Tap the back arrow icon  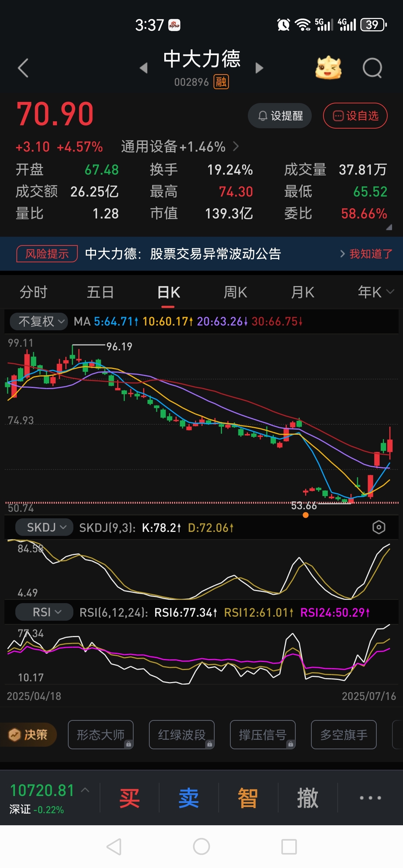coord(23,68)
